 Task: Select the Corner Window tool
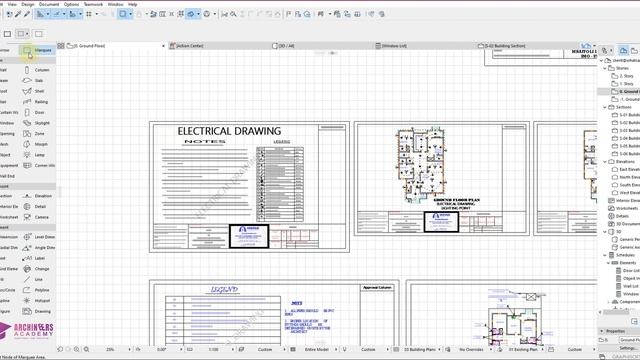[38, 165]
